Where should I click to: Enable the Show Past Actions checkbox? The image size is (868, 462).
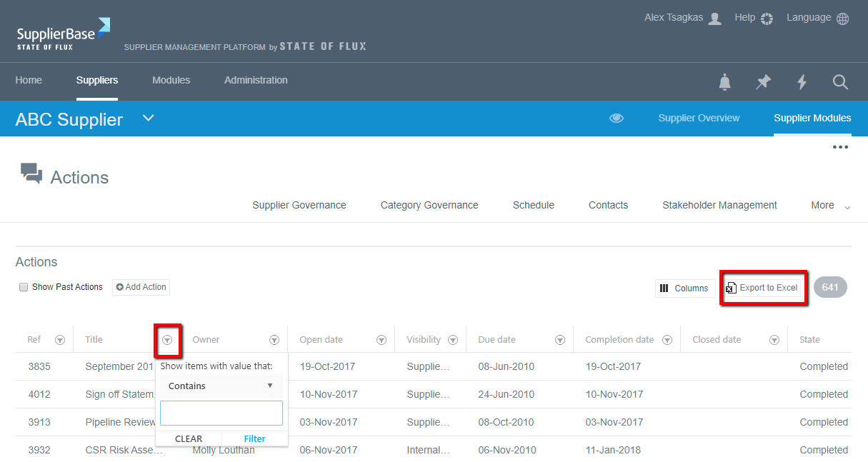[24, 286]
